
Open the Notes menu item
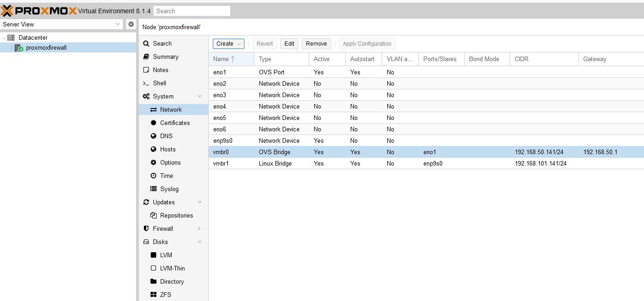[174, 70]
